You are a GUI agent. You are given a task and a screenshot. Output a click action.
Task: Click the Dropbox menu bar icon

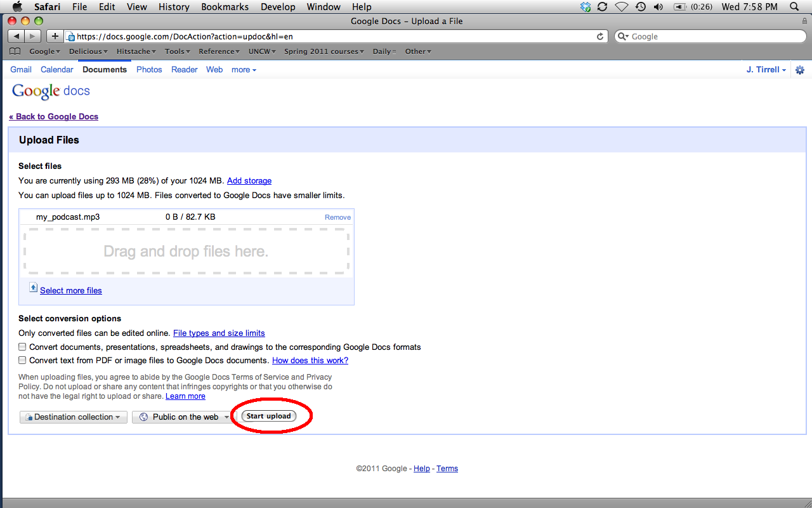click(x=586, y=7)
